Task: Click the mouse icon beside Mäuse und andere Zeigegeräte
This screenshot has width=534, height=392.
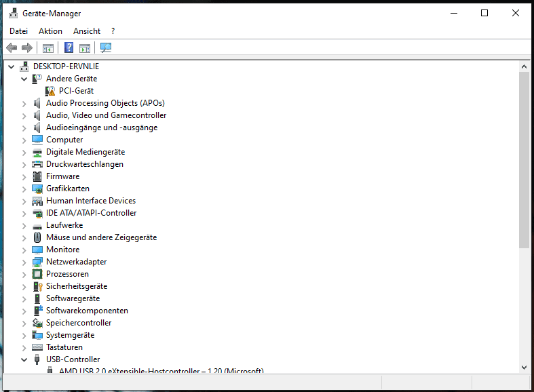Action: coord(37,237)
